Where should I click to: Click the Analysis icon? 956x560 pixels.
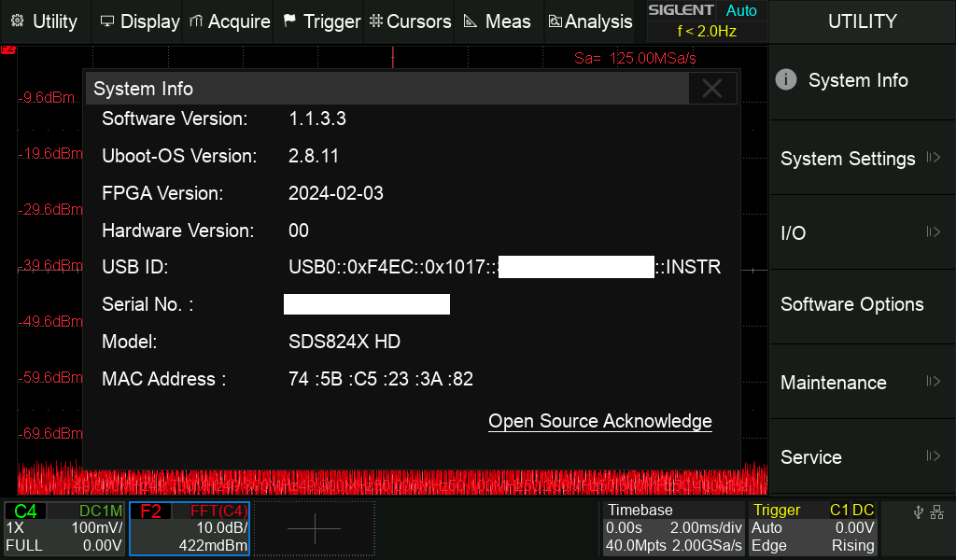[x=555, y=21]
